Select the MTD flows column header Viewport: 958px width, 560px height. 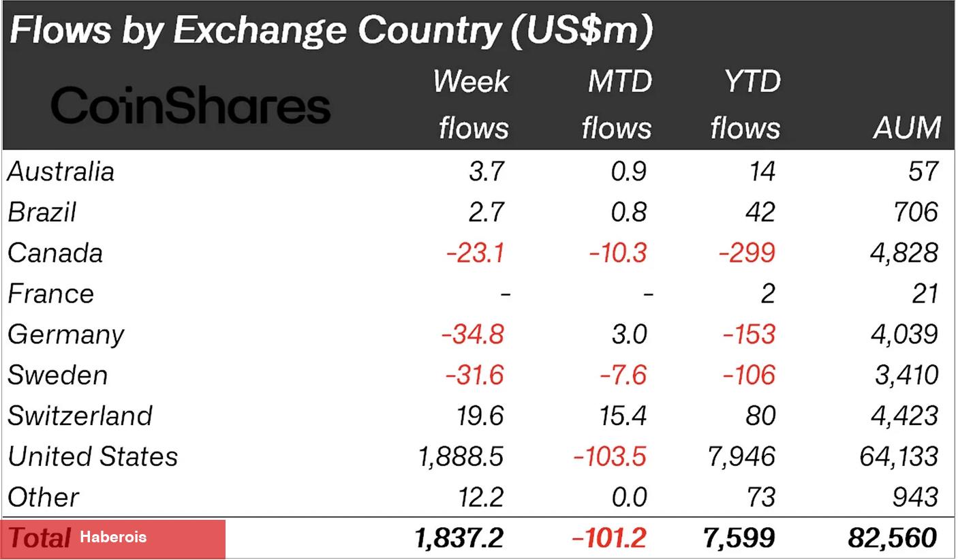[617, 104]
